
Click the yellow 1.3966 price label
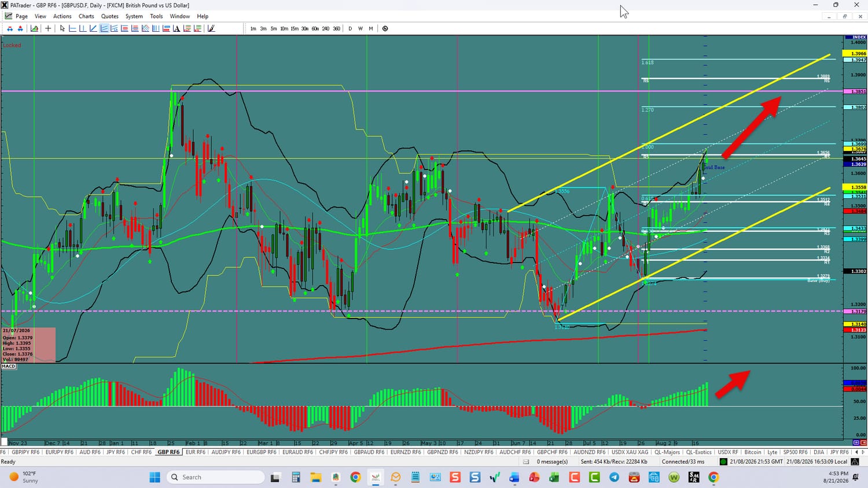click(855, 54)
